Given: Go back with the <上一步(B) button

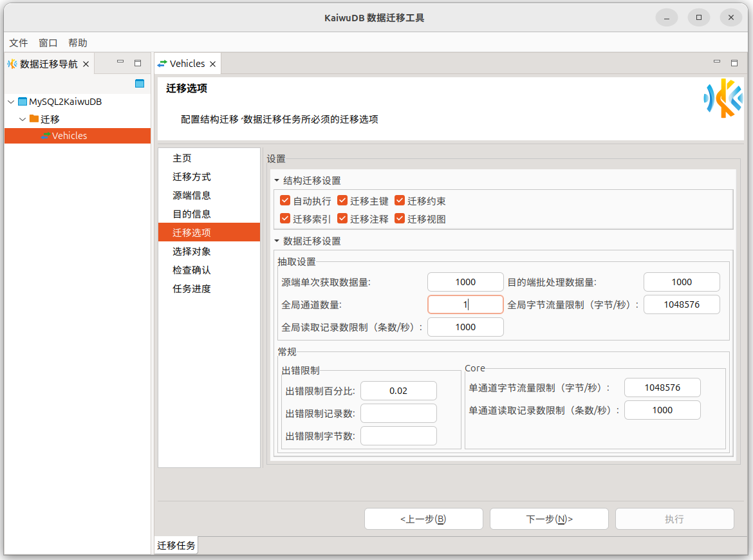Looking at the screenshot, I should pyautogui.click(x=423, y=519).
